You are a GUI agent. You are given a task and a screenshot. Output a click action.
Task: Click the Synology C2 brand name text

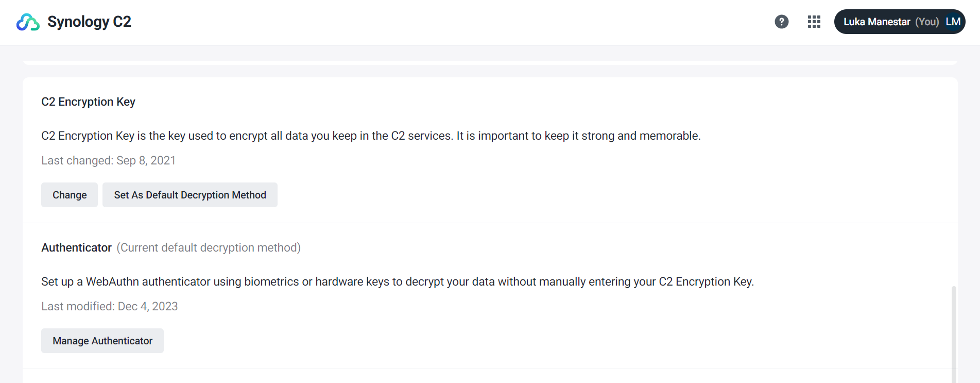coord(89,22)
